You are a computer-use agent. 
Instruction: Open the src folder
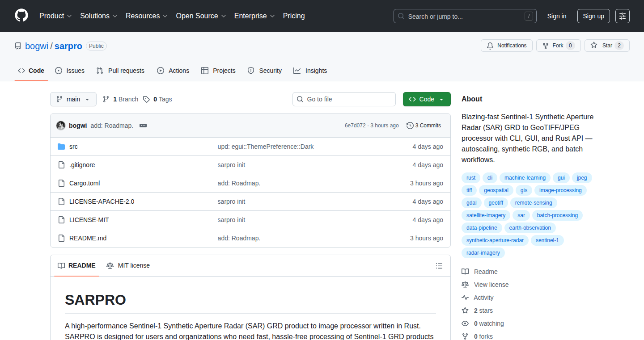[x=73, y=147]
